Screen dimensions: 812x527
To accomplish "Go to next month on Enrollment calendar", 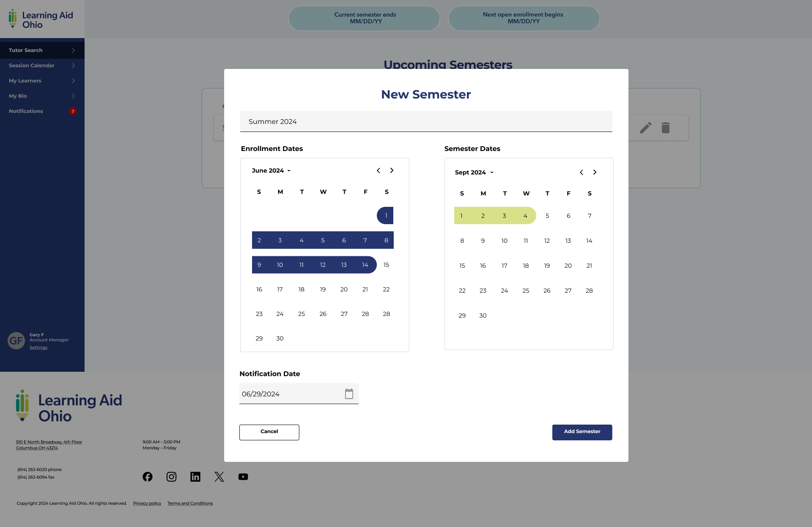I will [x=392, y=170].
